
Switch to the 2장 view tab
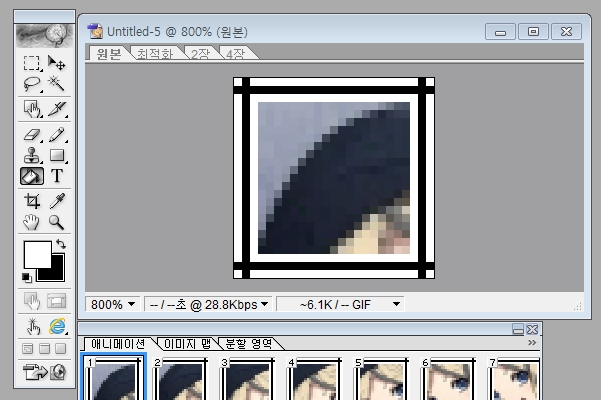tap(201, 54)
